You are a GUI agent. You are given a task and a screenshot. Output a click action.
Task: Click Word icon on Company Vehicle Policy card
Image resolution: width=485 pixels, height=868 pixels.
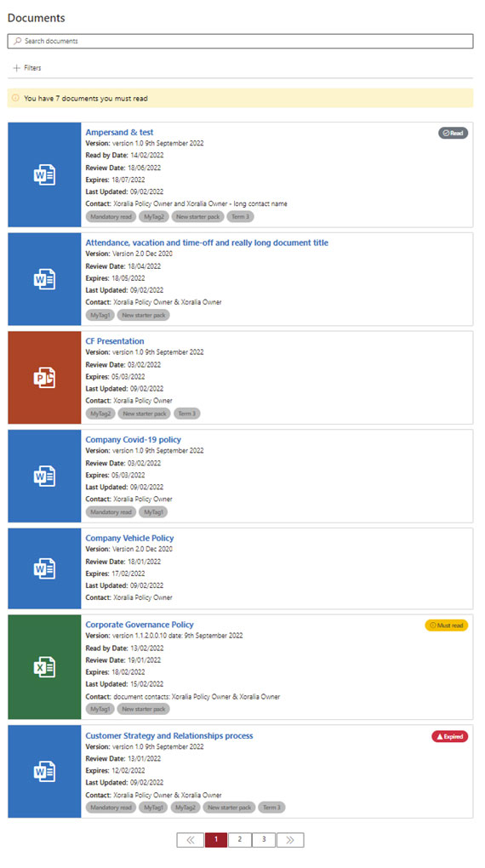coord(44,568)
